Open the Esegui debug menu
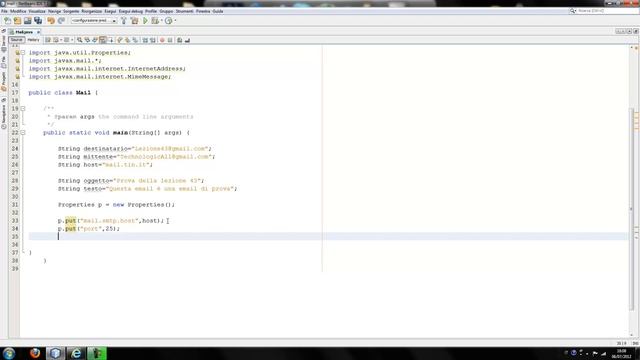Viewport: 640px width, 360px height. coord(131,11)
